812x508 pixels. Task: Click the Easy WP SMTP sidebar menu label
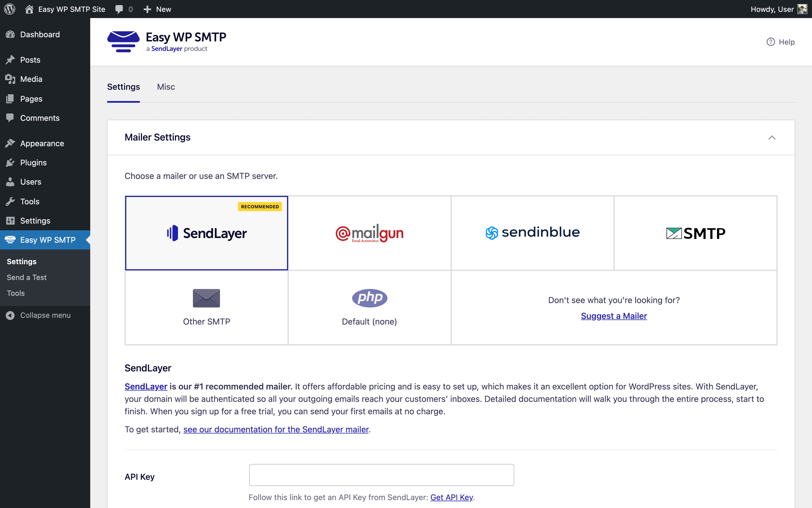(48, 240)
